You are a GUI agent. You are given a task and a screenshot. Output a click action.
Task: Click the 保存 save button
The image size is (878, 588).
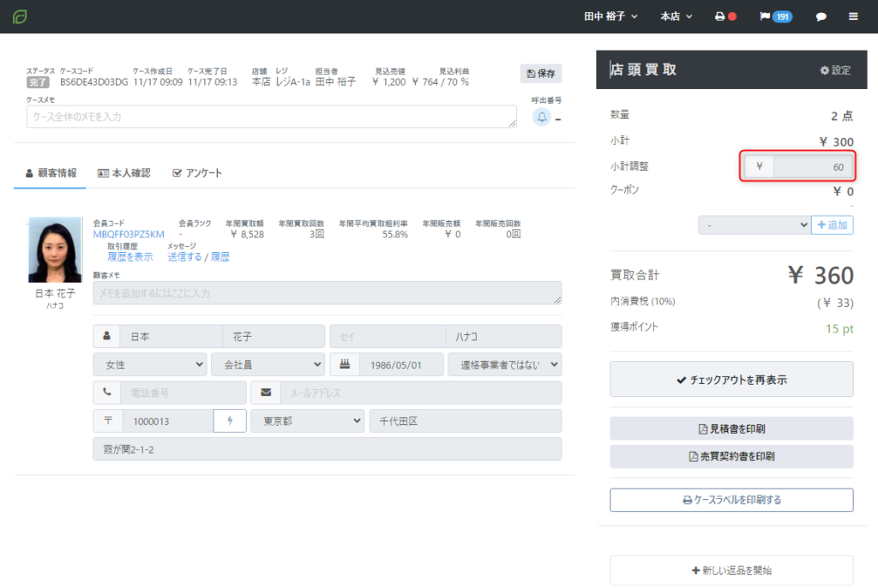(541, 74)
